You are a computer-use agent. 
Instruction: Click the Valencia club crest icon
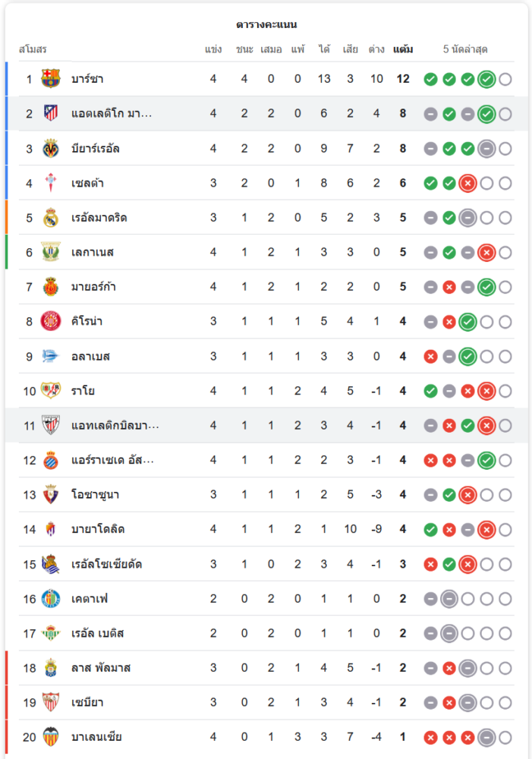pos(51,737)
